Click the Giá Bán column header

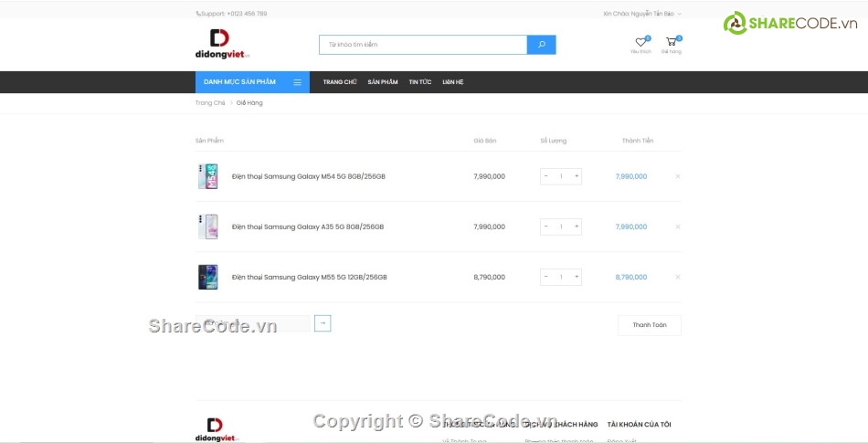[x=485, y=141]
